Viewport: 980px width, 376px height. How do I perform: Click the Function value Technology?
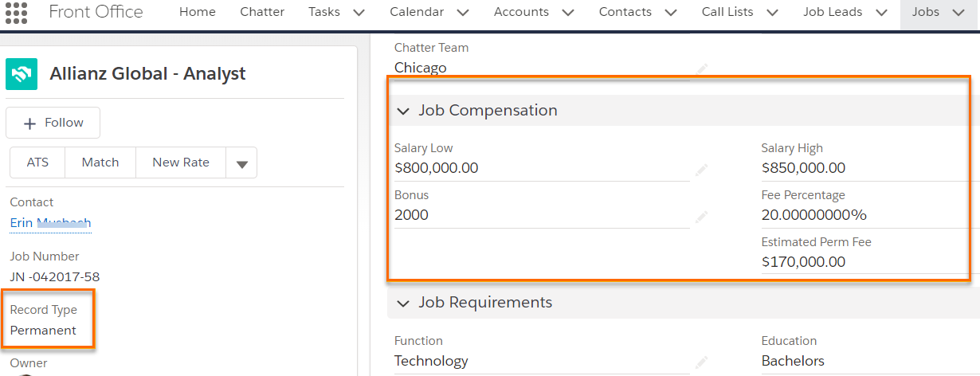click(x=431, y=361)
